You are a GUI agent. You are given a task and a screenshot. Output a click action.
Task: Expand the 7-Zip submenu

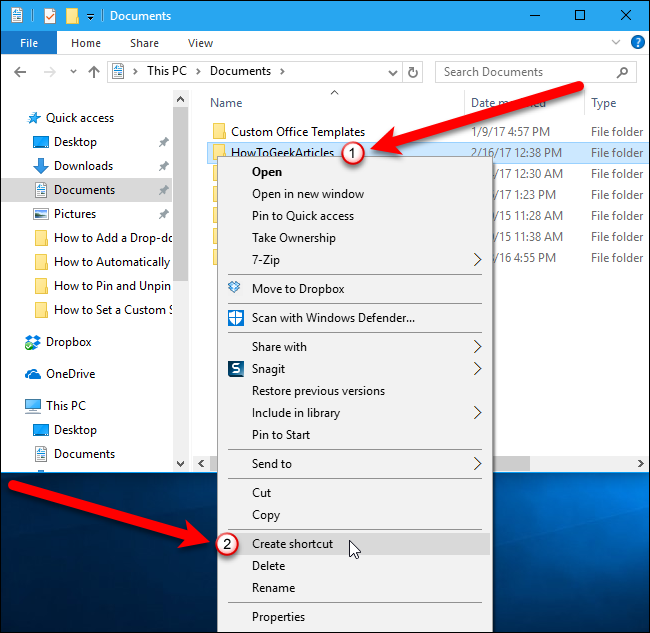355,260
